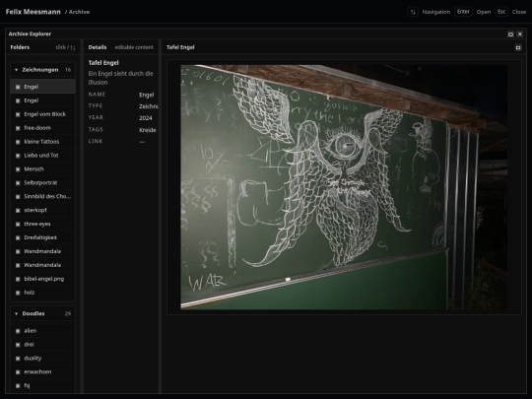Select the highlighted Engel item
This screenshot has height=399, width=532.
[x=42, y=87]
